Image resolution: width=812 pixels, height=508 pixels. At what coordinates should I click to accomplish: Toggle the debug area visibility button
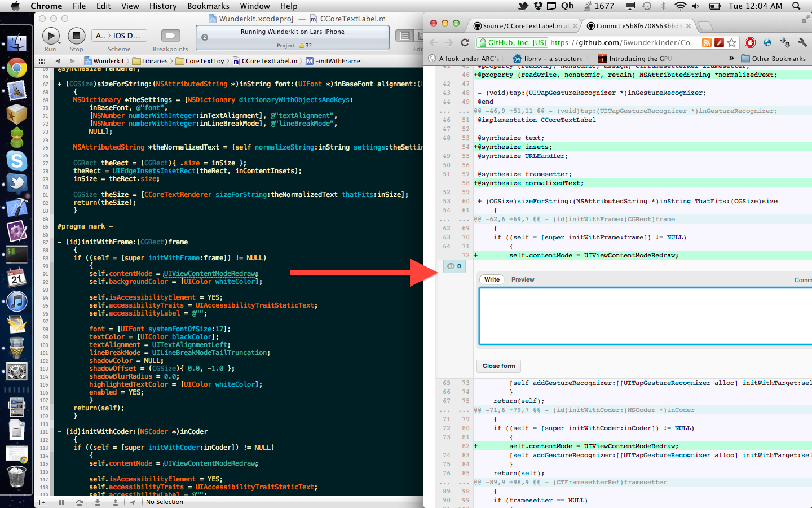point(43,502)
